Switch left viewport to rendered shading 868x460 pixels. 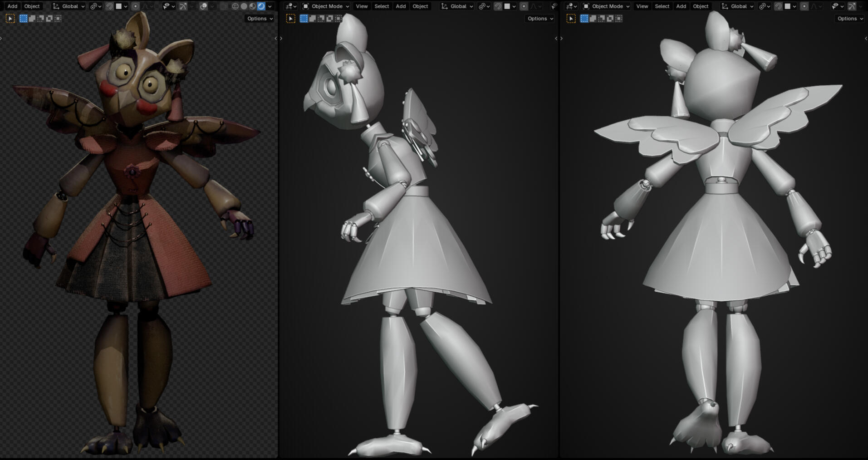pyautogui.click(x=261, y=6)
